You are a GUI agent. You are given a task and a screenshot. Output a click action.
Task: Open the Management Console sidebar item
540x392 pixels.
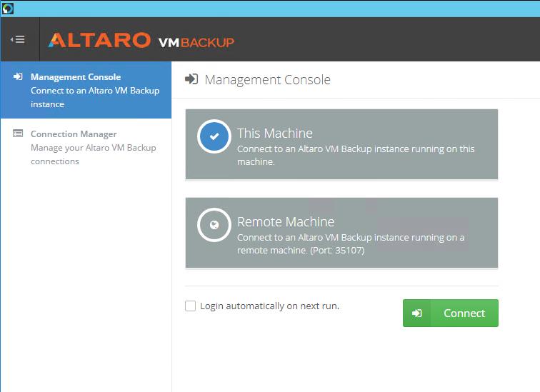(86, 90)
